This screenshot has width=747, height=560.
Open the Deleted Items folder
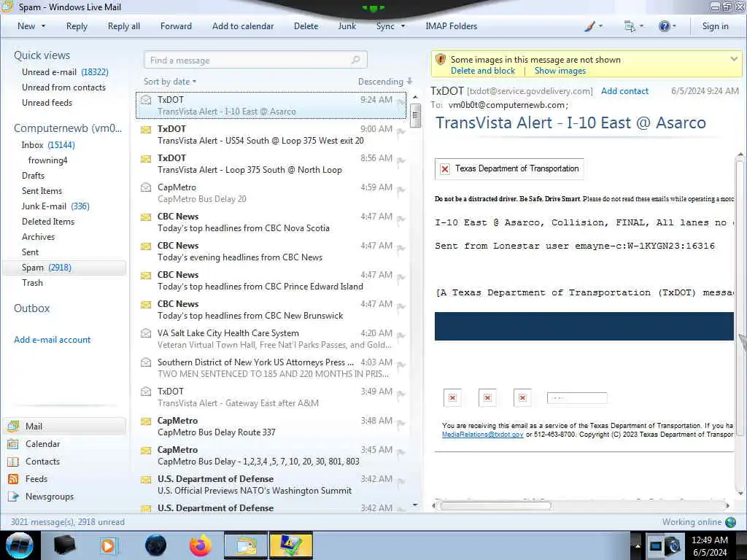coord(48,222)
